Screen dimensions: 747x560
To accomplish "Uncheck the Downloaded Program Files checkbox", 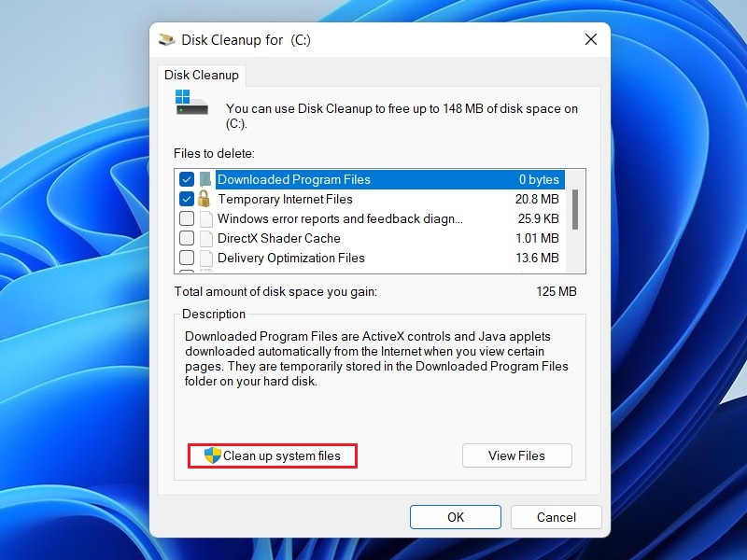I will point(187,179).
